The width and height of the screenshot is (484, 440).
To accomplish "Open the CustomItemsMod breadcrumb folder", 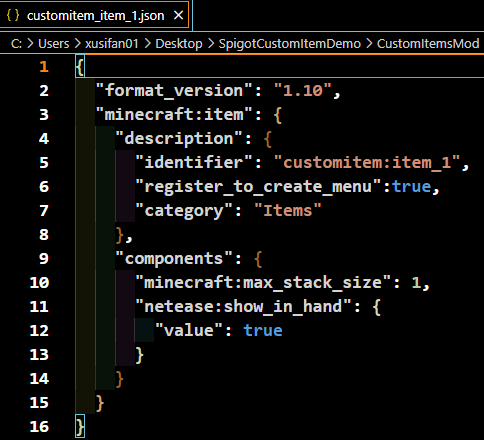I will [428, 44].
